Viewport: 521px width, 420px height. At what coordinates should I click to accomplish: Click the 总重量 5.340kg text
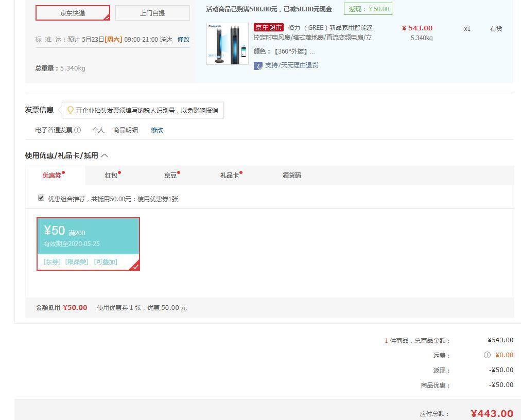tap(60, 68)
